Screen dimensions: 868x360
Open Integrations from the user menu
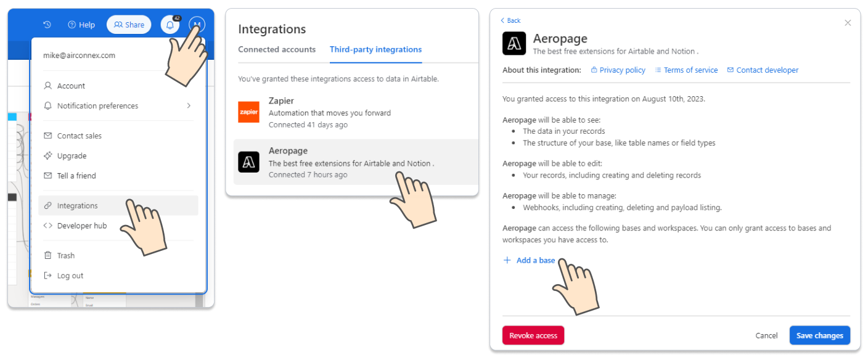[77, 206]
